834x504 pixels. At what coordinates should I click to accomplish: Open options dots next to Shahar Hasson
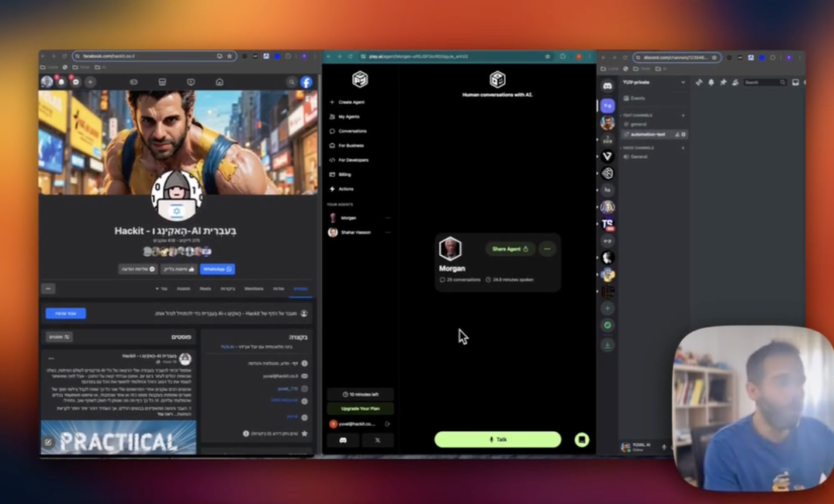pyautogui.click(x=388, y=233)
